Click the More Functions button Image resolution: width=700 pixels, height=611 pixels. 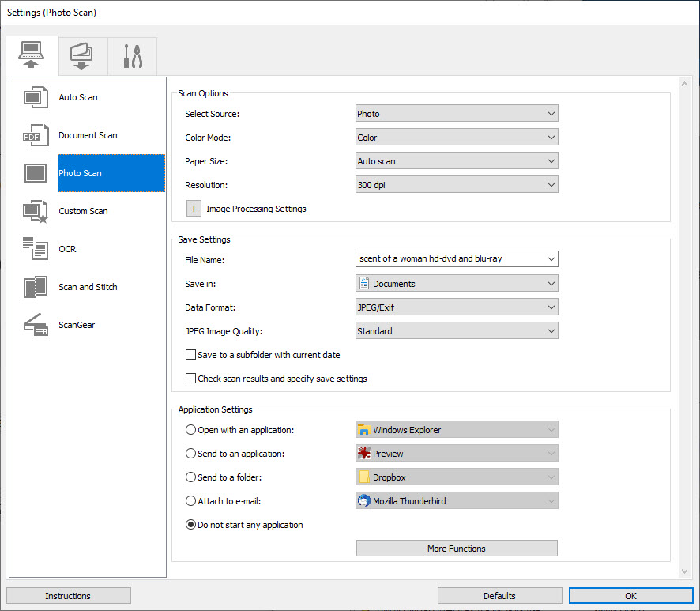pos(457,549)
